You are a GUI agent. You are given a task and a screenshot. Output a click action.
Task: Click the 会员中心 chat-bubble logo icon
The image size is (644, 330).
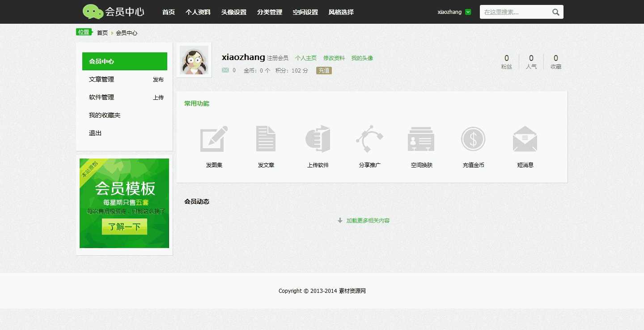point(92,11)
